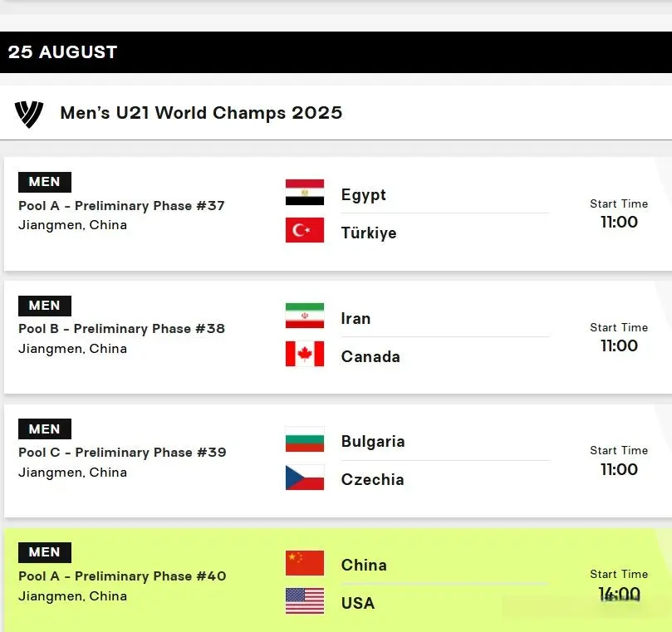Image resolution: width=672 pixels, height=632 pixels.
Task: Click MEN badge on Iran–Canada match
Action: point(45,306)
